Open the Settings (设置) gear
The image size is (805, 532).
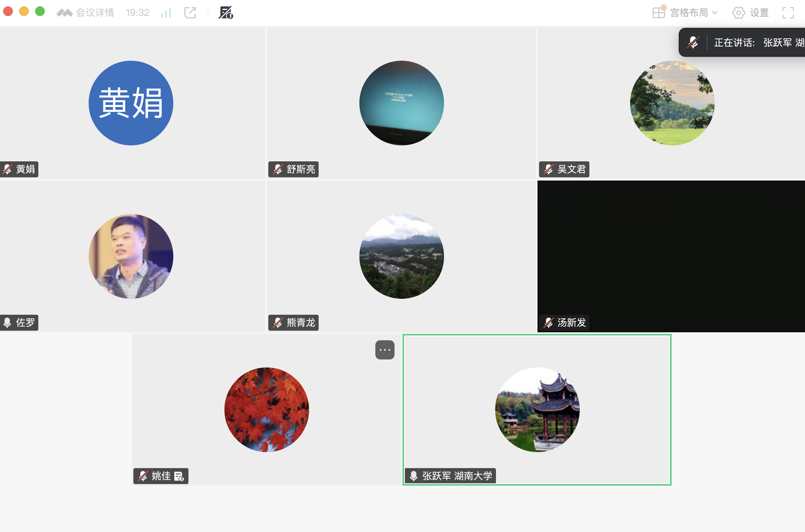(x=738, y=13)
